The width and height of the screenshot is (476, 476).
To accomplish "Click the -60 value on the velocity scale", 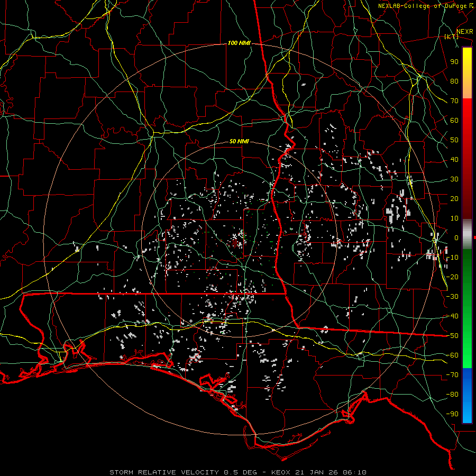I will pos(452,355).
